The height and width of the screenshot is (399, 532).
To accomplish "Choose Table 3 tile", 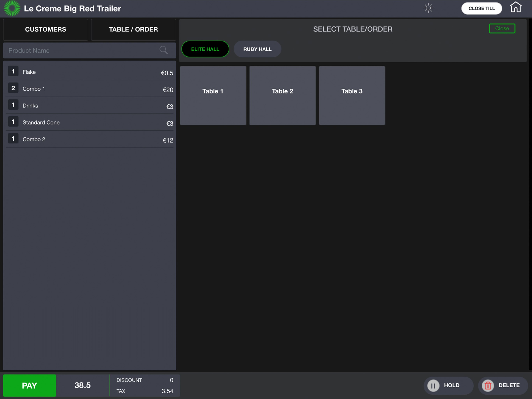I will 352,95.
